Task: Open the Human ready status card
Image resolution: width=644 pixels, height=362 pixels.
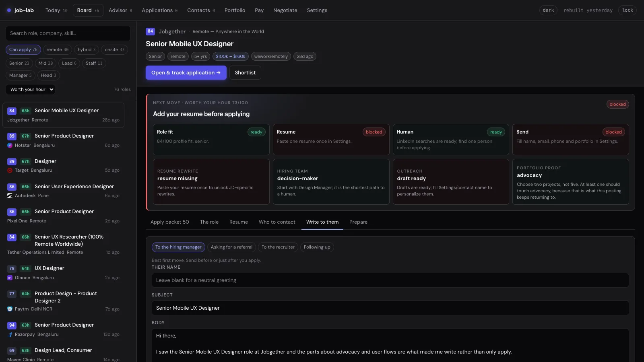Action: tap(451, 140)
